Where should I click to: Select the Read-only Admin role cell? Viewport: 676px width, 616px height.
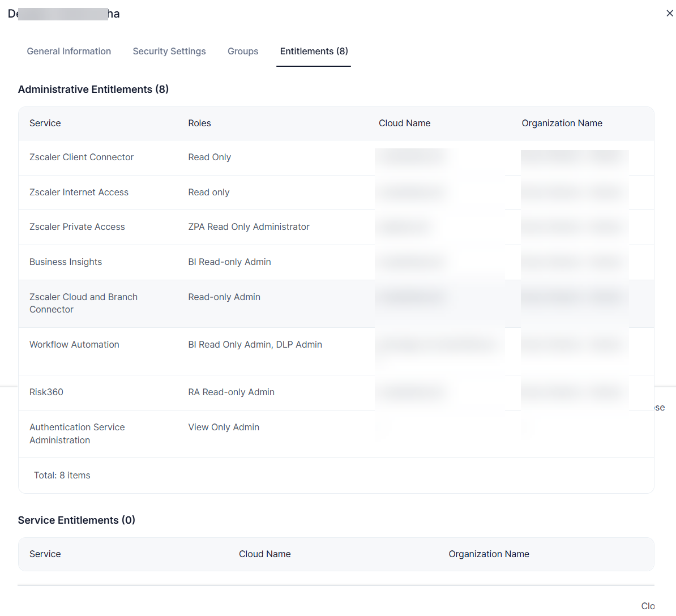click(x=224, y=297)
